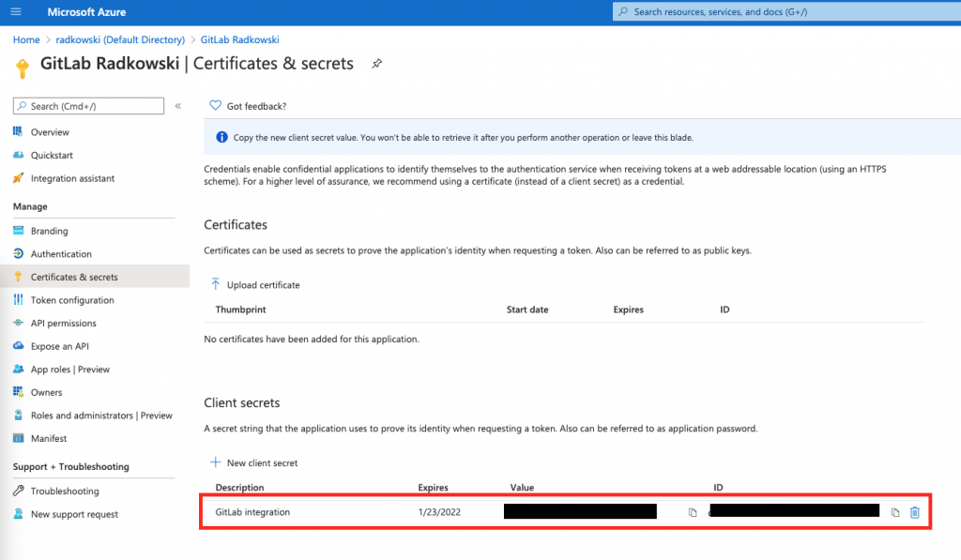Image resolution: width=961 pixels, height=560 pixels.
Task: Click the Description column header
Action: 239,487
